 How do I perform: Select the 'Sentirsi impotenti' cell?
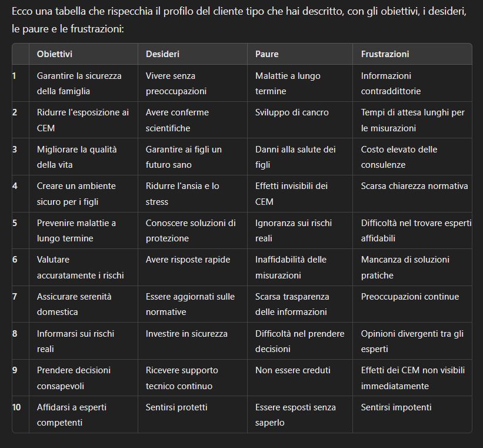(x=396, y=407)
